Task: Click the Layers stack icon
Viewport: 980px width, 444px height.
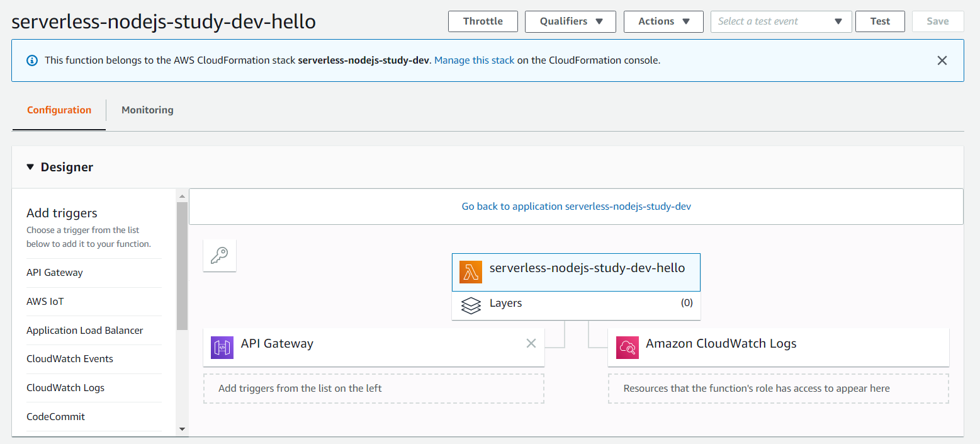Action: point(471,305)
